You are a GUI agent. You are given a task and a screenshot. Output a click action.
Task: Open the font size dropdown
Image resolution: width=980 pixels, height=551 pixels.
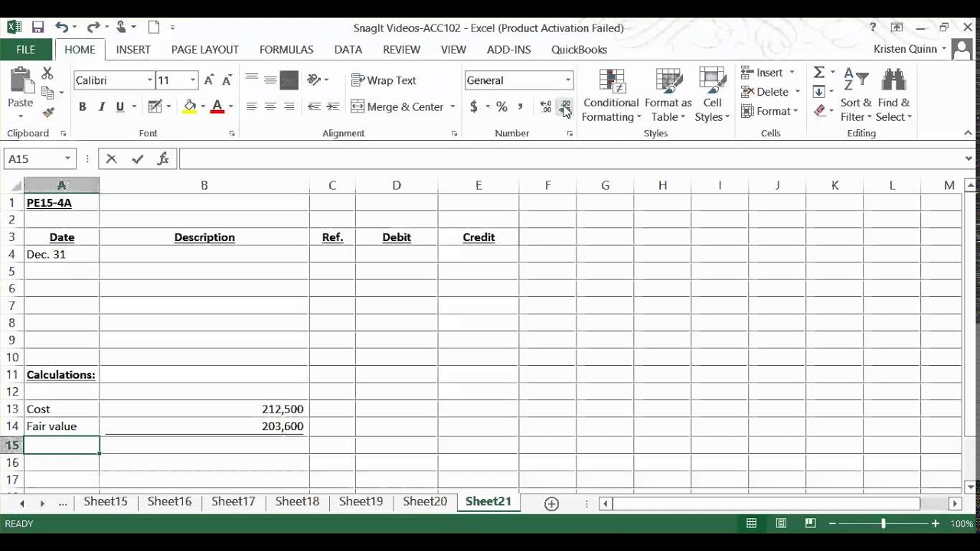coord(193,80)
